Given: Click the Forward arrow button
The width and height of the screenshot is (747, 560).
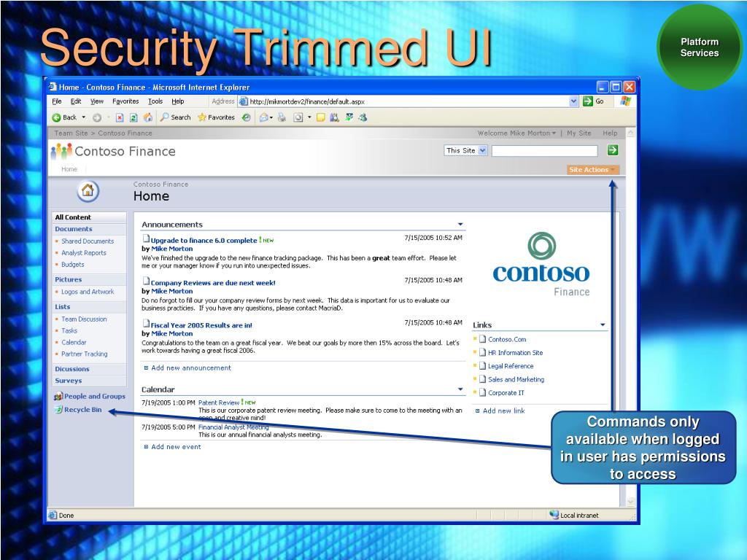Looking at the screenshot, I should point(97,117).
